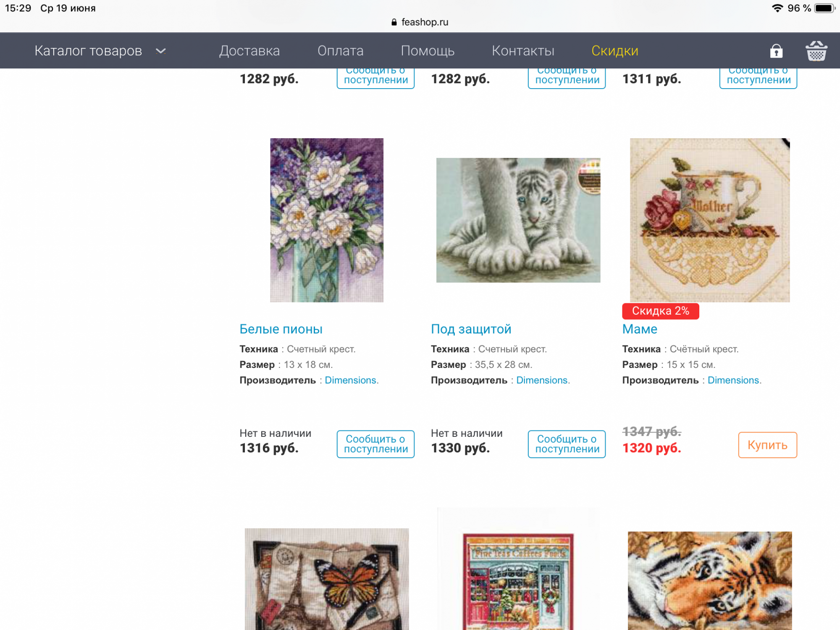
Task: Open the Скидки section
Action: pyautogui.click(x=615, y=51)
